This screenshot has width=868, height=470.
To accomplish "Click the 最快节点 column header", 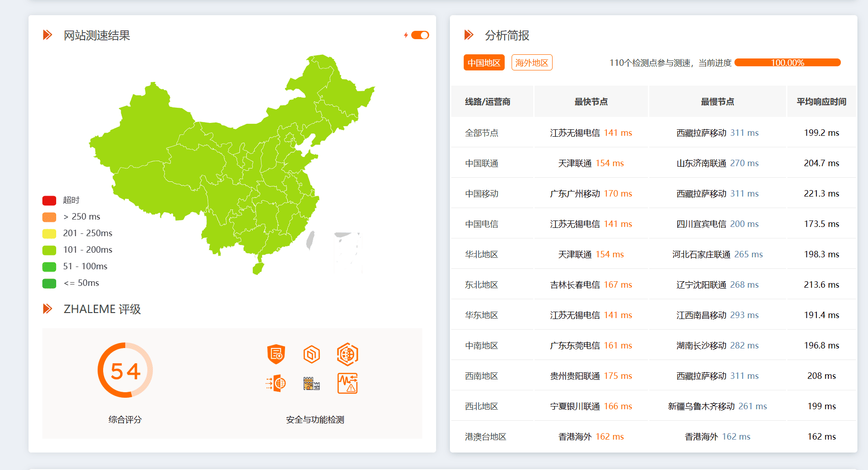I will (x=591, y=102).
